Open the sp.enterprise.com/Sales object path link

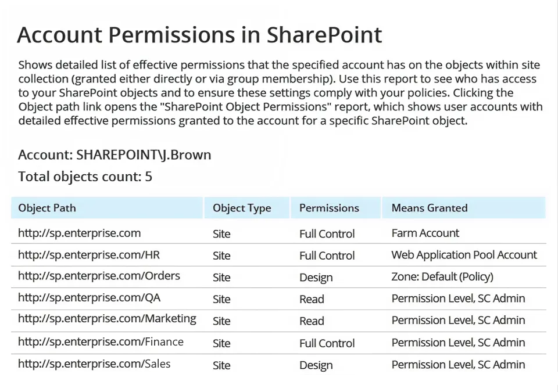tap(94, 364)
